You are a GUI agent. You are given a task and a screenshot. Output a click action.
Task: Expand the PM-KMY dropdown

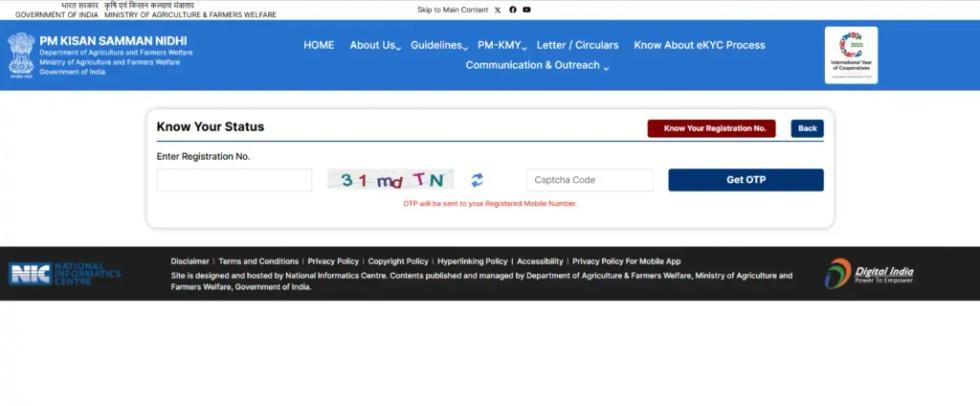click(x=502, y=45)
